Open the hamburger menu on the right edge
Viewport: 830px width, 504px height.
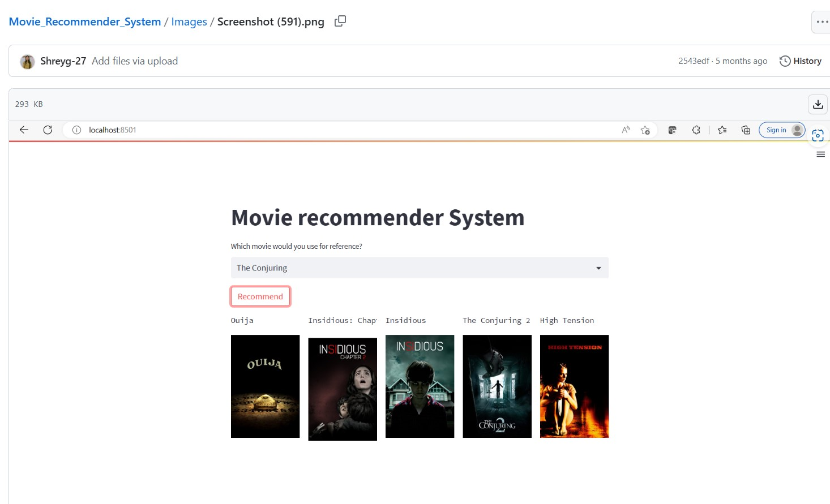820,154
